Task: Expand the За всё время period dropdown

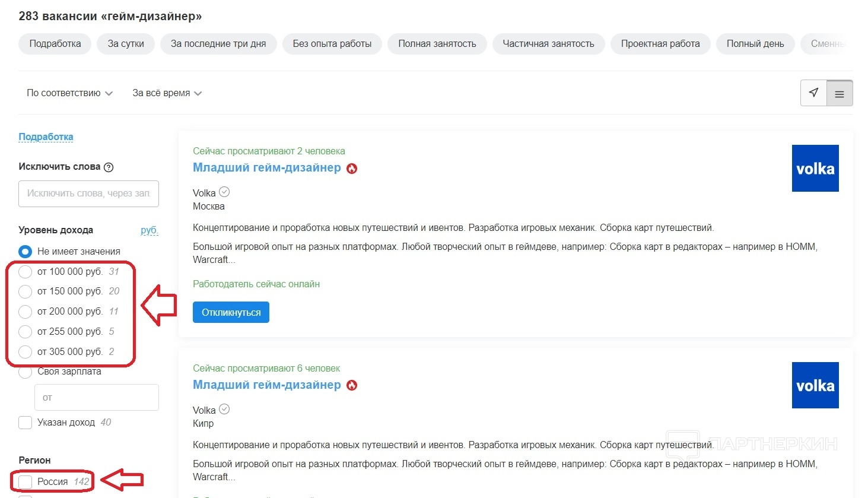Action: pyautogui.click(x=167, y=93)
